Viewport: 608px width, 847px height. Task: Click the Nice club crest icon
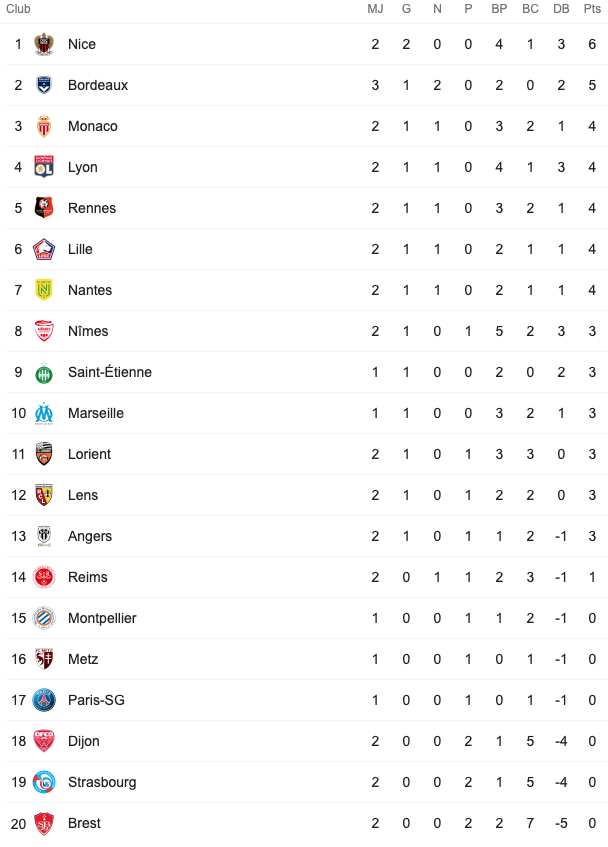coord(44,44)
